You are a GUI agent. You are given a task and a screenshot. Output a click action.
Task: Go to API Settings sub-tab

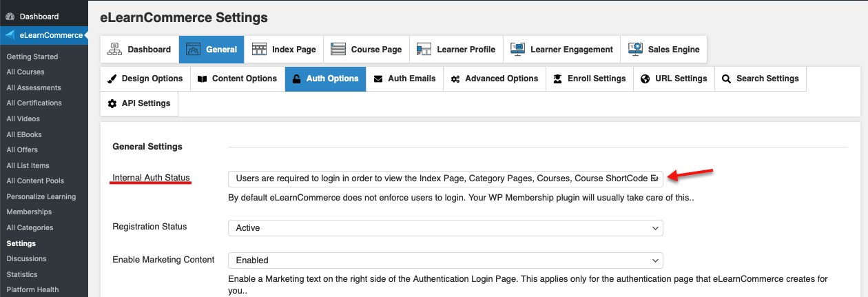[139, 103]
